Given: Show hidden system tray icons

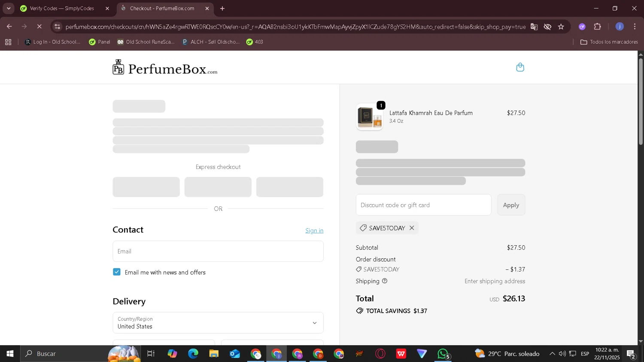Looking at the screenshot, I should coord(552,354).
